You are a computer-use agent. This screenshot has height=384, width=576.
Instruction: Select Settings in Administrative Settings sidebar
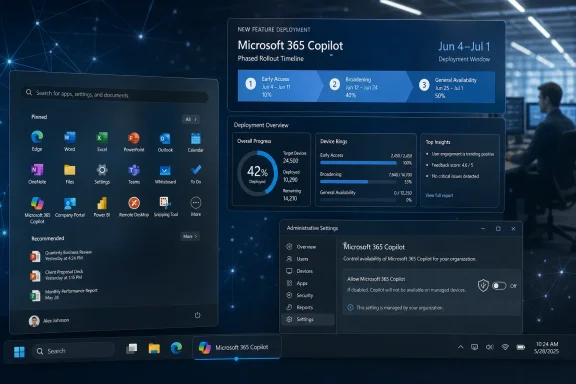click(307, 319)
